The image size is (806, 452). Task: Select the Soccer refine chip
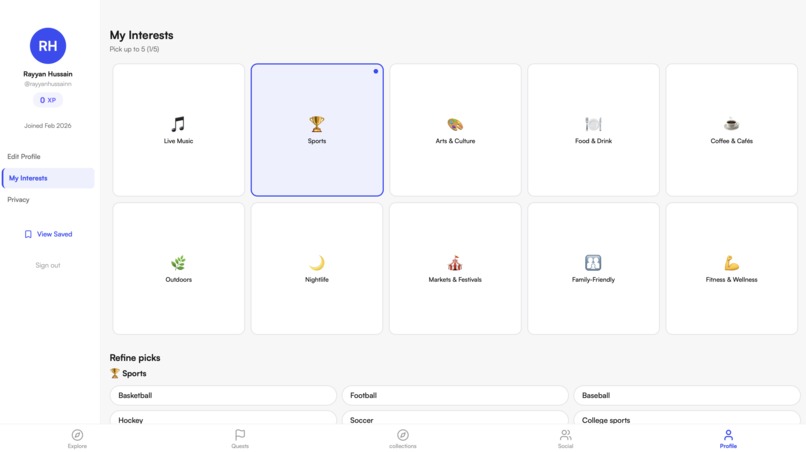(x=455, y=418)
